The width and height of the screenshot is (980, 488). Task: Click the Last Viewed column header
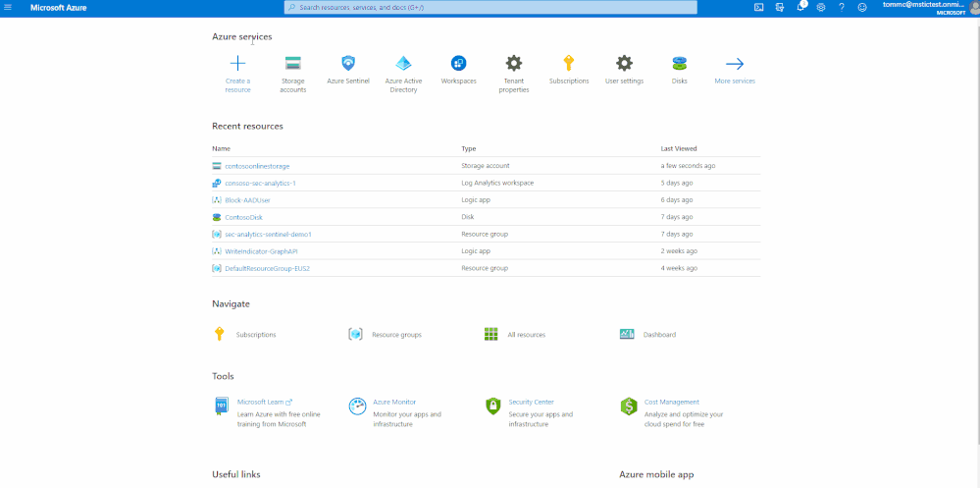[x=679, y=149]
